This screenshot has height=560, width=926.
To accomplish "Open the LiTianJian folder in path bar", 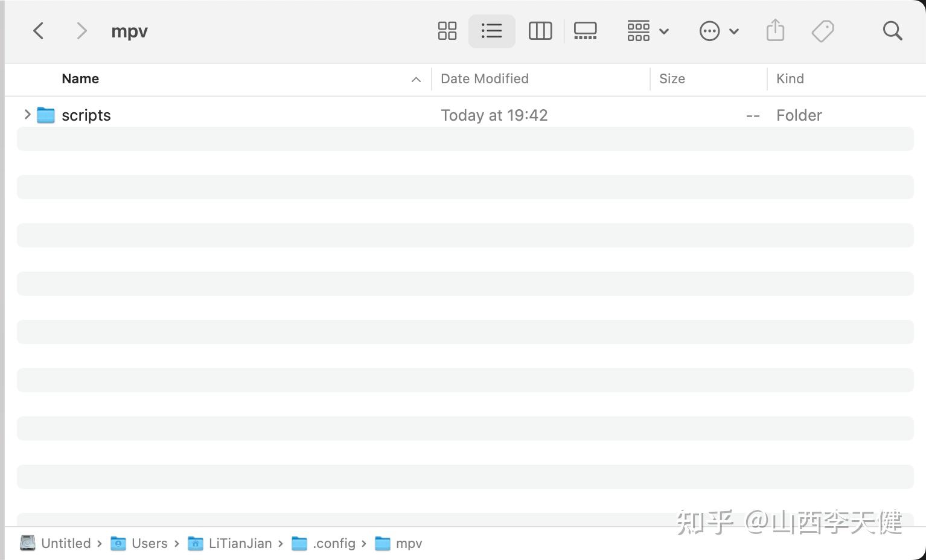I will 240,543.
